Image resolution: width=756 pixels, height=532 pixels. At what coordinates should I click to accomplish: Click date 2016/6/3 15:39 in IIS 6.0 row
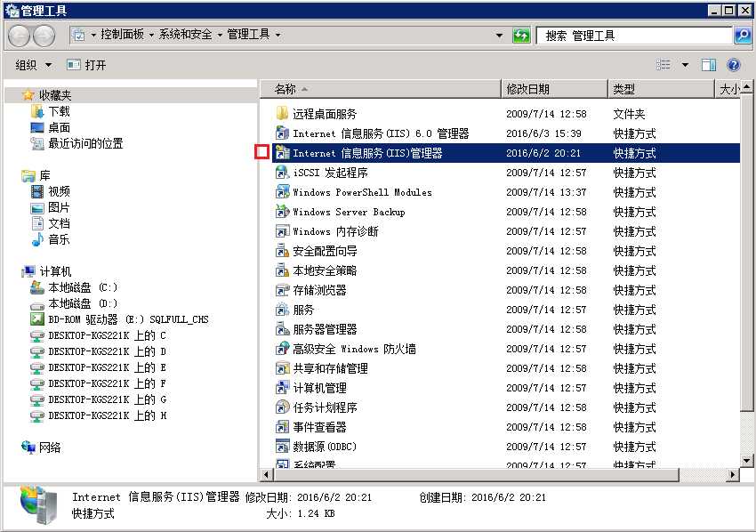pyautogui.click(x=543, y=133)
